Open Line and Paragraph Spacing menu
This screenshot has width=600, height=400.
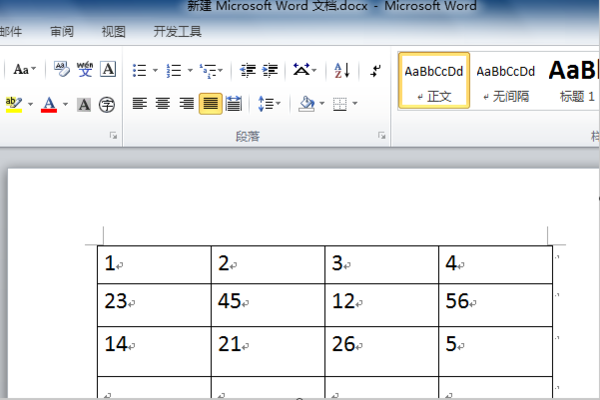(269, 103)
